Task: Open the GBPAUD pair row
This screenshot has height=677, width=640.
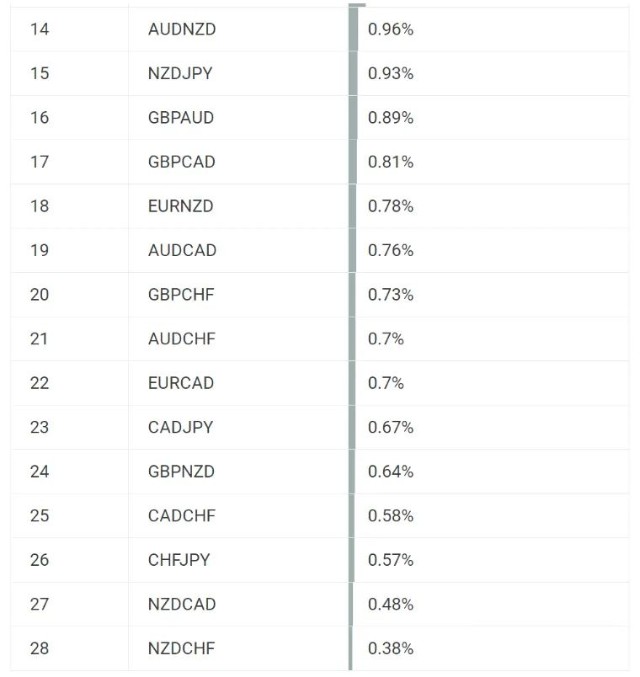Action: (180, 117)
